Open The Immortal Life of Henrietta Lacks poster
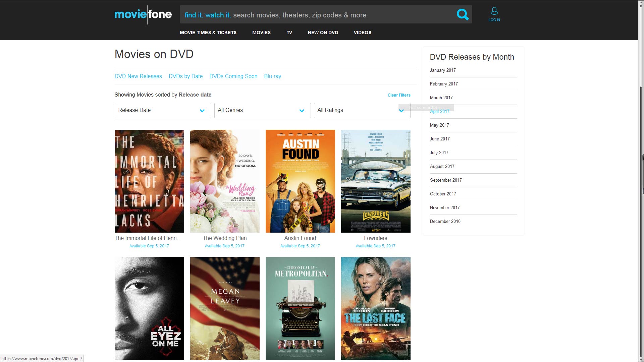The width and height of the screenshot is (644, 362). point(149,181)
